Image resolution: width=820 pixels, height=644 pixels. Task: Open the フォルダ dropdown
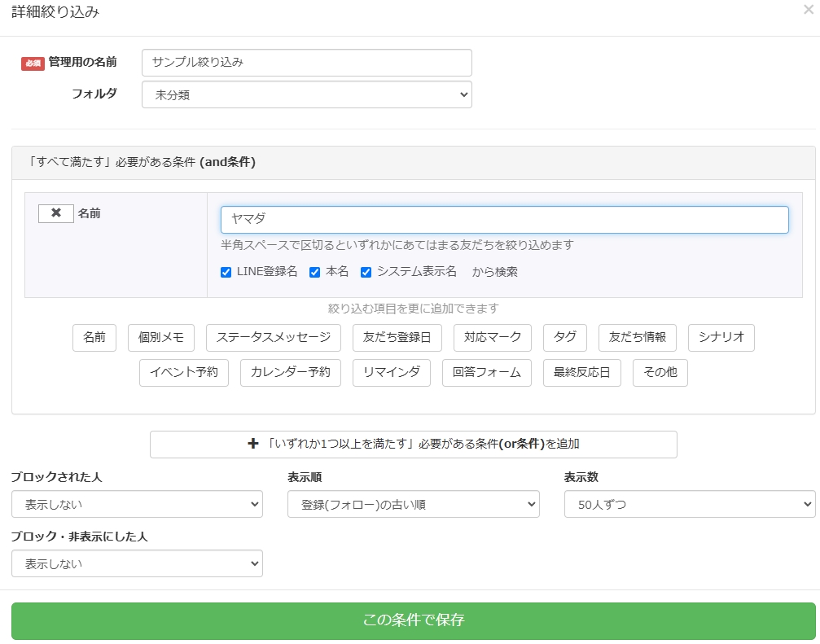pyautogui.click(x=306, y=94)
